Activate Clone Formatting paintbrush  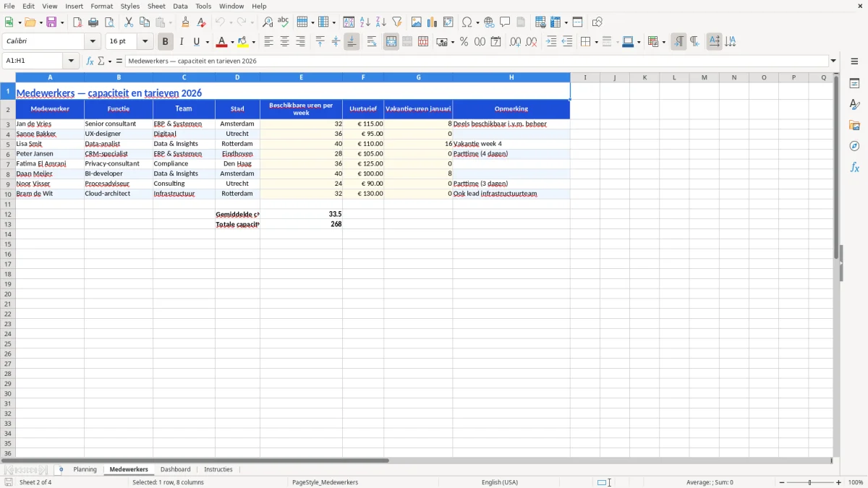click(185, 22)
